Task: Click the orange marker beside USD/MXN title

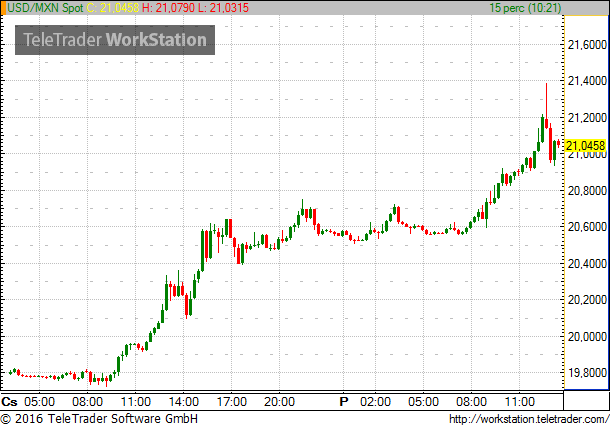Action: 4,8
